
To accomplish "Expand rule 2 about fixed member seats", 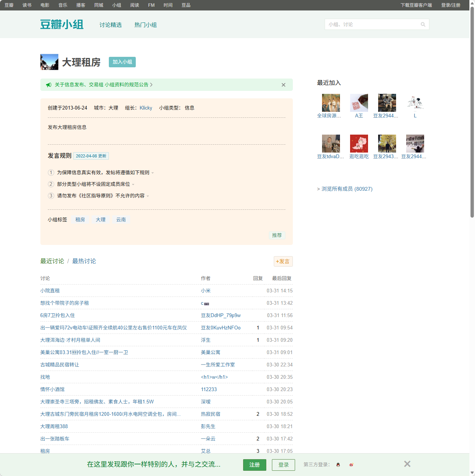I will (x=134, y=184).
